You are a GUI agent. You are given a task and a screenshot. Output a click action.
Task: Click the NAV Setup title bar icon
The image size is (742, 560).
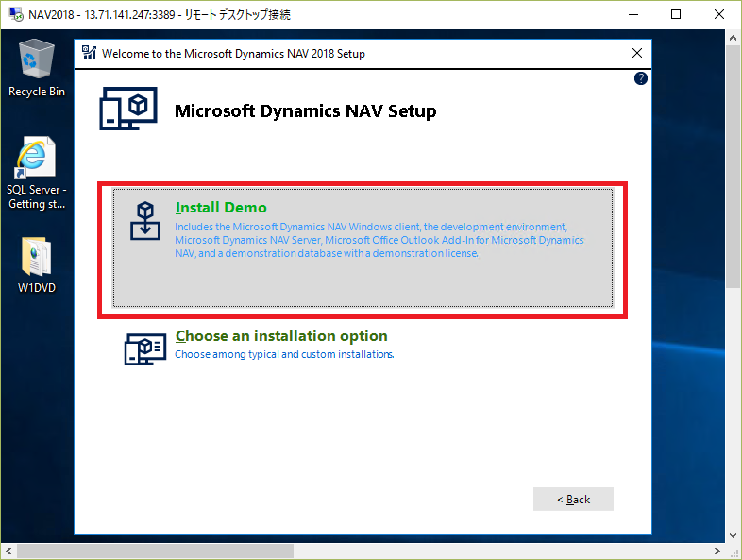coord(89,53)
